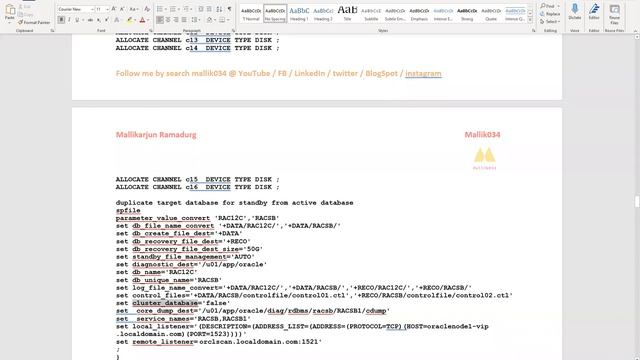640x360 pixels.
Task: Click the Numbering list button
Action: click(x=173, y=9)
